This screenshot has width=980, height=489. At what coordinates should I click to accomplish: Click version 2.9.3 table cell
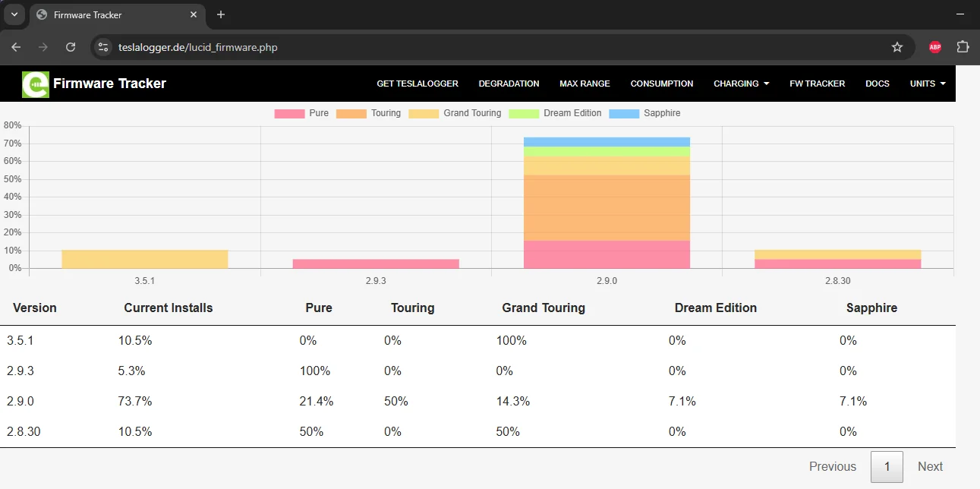[20, 371]
